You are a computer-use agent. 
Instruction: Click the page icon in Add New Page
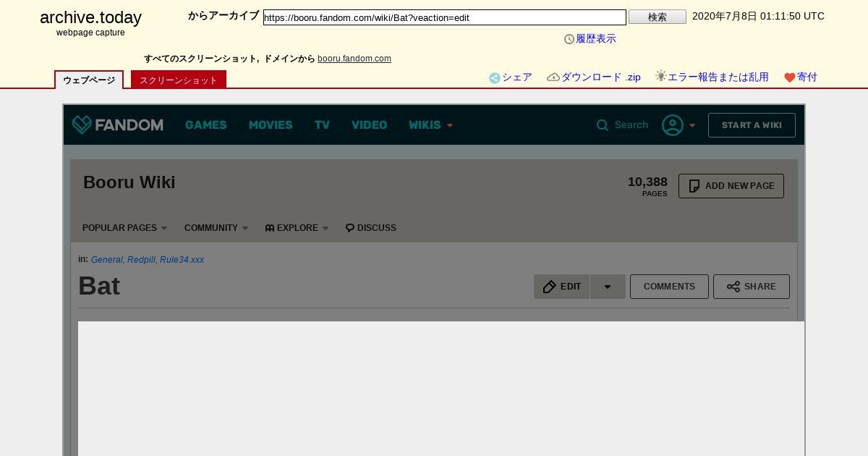point(694,186)
